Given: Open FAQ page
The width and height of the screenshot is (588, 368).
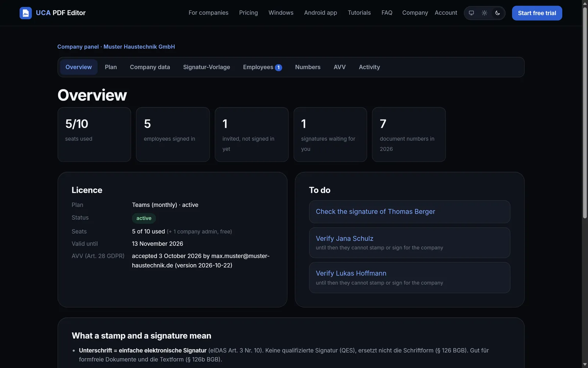Looking at the screenshot, I should (387, 13).
